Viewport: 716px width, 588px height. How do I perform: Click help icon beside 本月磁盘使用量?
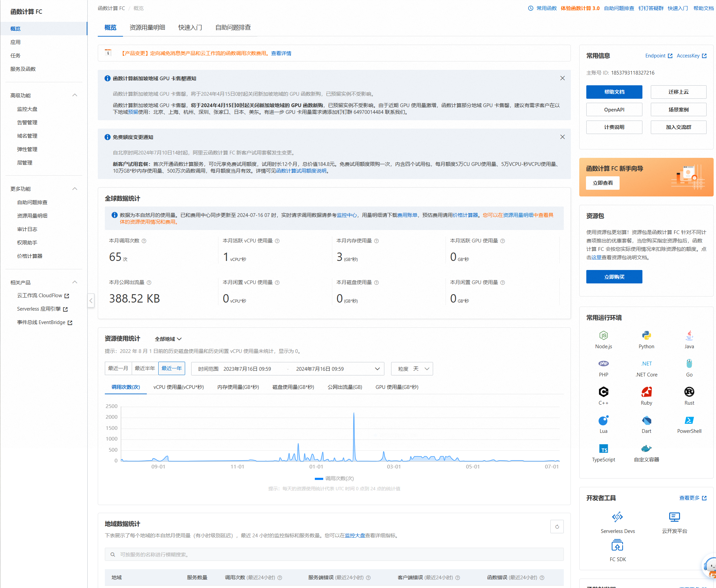tap(376, 282)
